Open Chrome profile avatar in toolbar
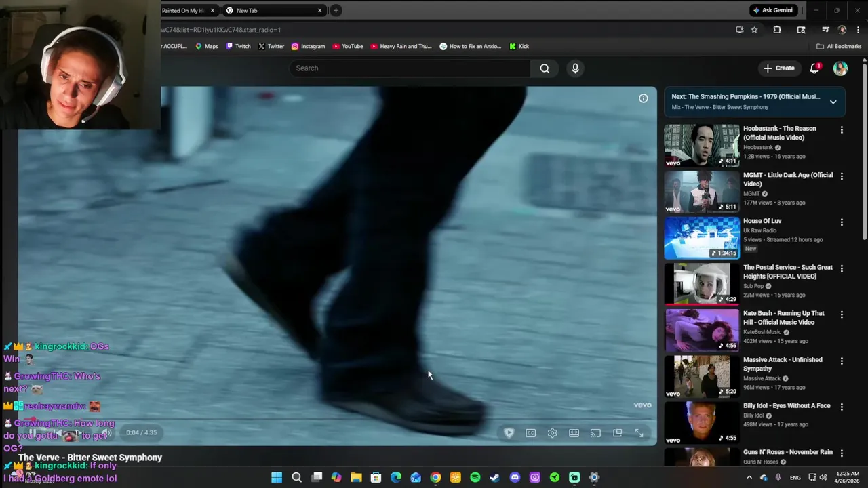This screenshot has height=488, width=868. coord(842,30)
